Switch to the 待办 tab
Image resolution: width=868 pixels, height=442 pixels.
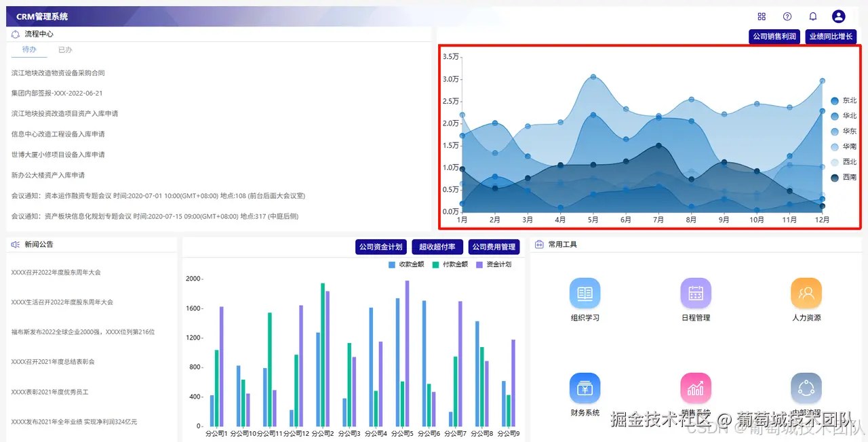[x=29, y=49]
